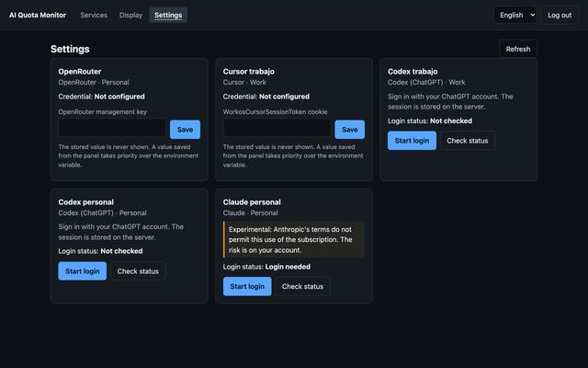Save the Cursor trabajo cookie
The image size is (588, 368).
349,130
